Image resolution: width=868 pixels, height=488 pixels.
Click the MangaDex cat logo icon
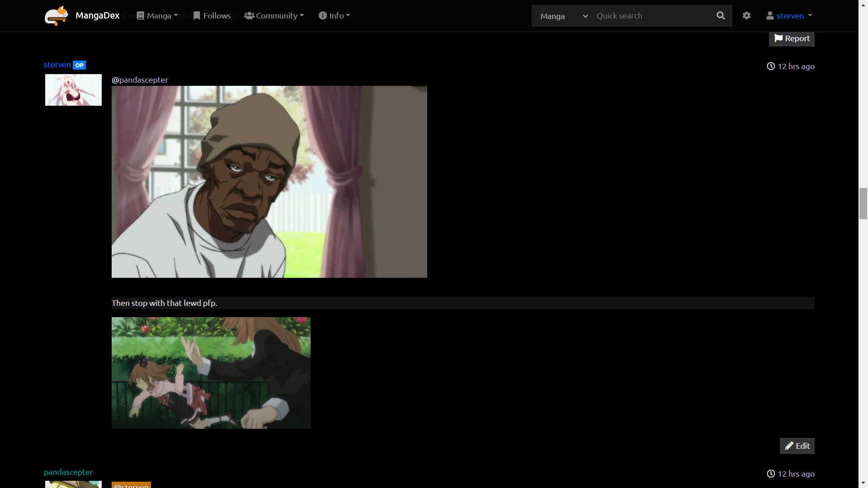56,16
